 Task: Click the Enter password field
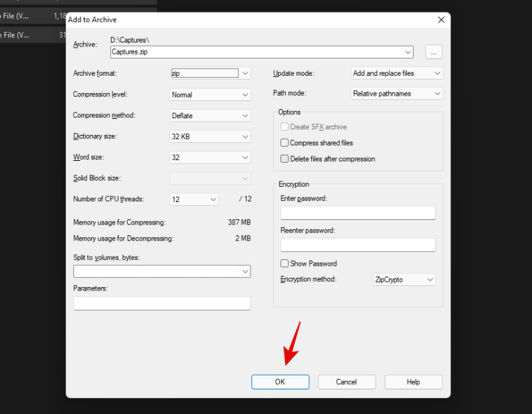(358, 213)
